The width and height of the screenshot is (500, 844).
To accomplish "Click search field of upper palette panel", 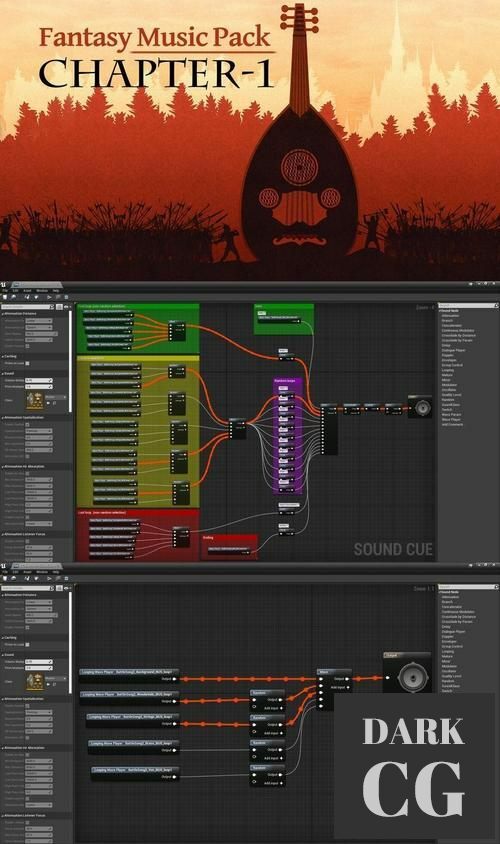I will [x=468, y=305].
